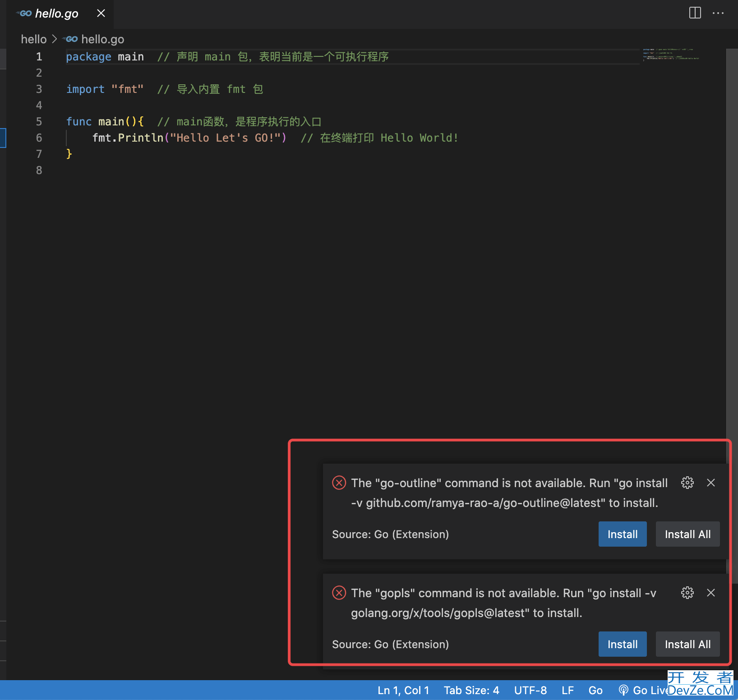
Task: Click line number 1 in gutter
Action: pyautogui.click(x=39, y=57)
